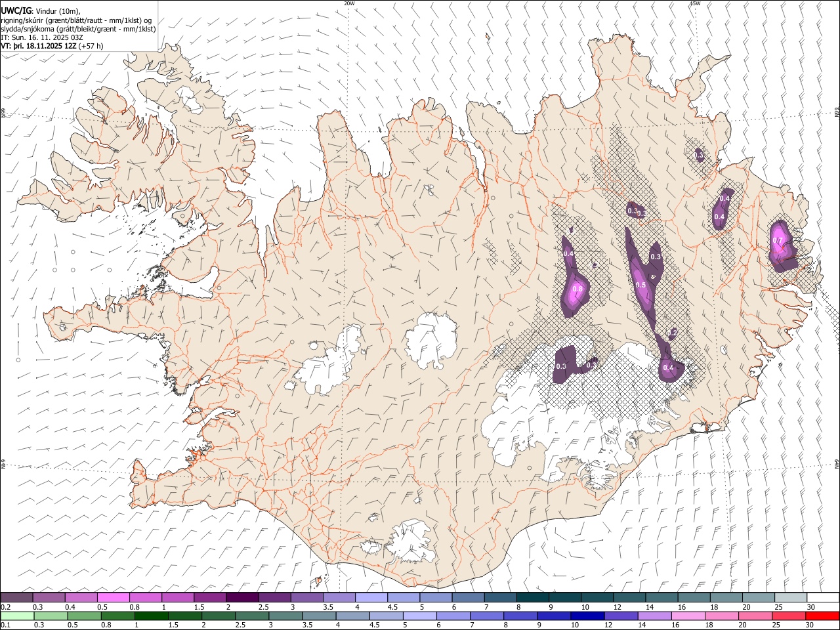The image size is (840, 630).
Task: Click the 'slydda/snjókoma' legend description line
Action: [78, 29]
